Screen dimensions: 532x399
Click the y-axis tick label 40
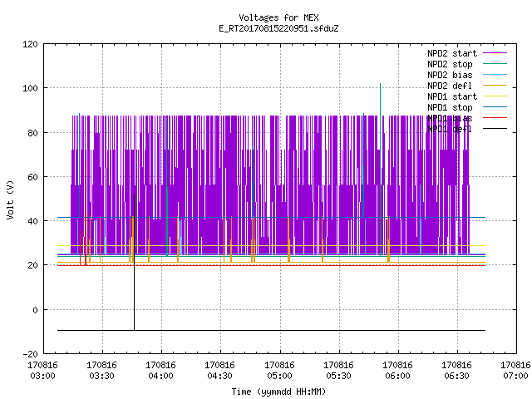click(33, 222)
